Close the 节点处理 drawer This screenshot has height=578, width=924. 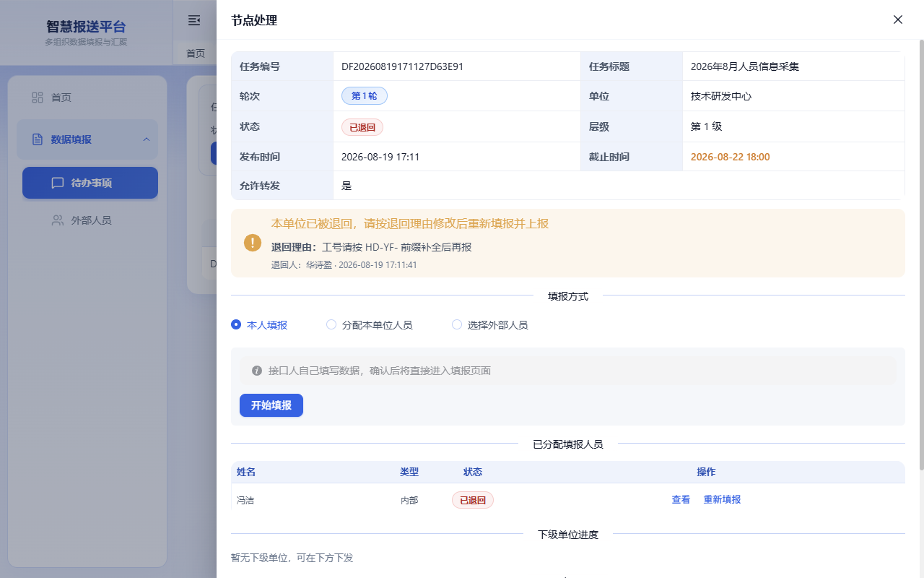pos(898,20)
